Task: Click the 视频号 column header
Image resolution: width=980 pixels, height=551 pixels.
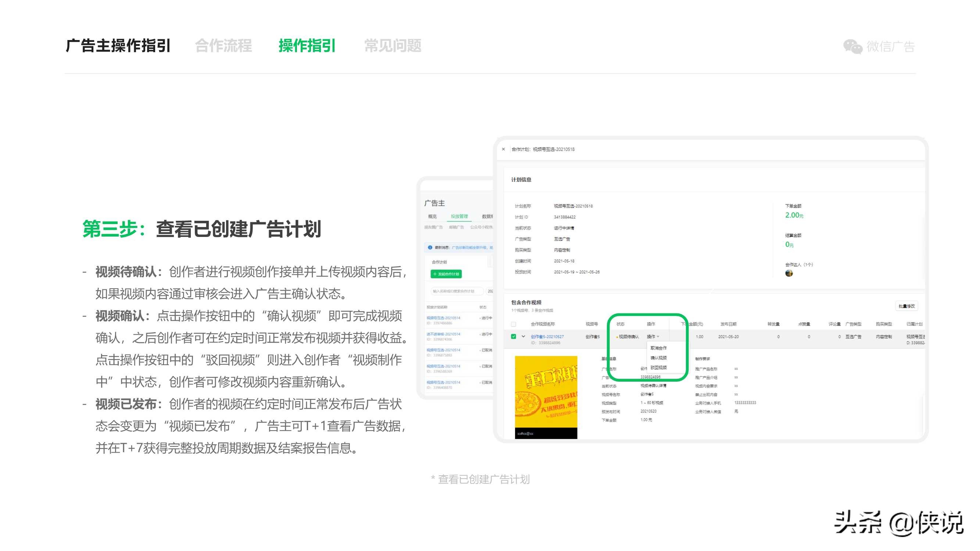Action: tap(591, 324)
